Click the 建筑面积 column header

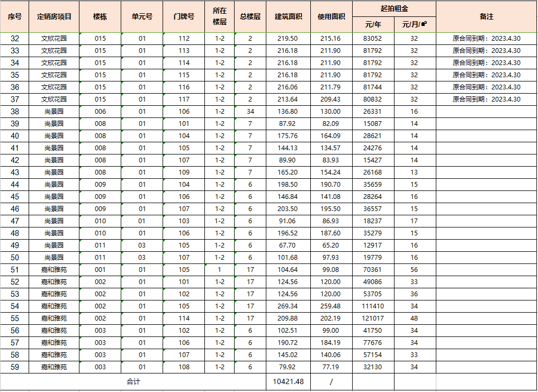(x=288, y=16)
